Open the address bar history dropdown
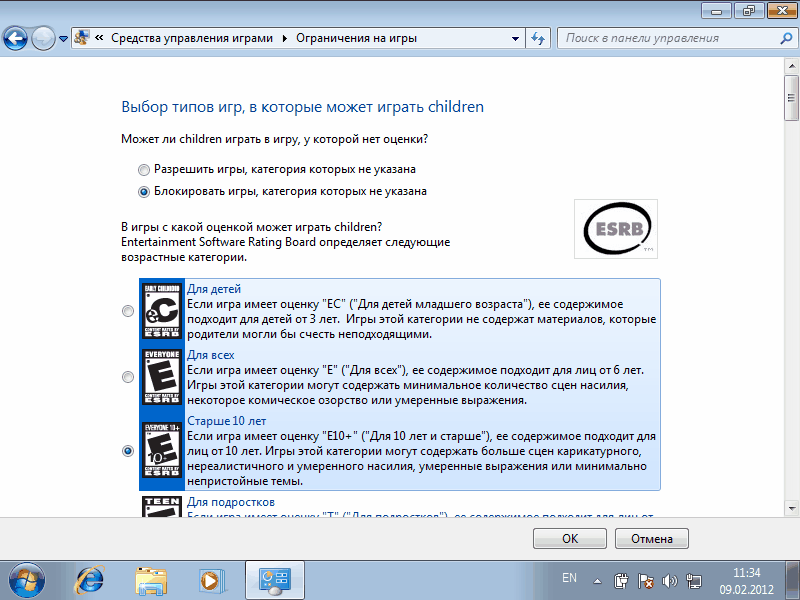 coord(515,38)
